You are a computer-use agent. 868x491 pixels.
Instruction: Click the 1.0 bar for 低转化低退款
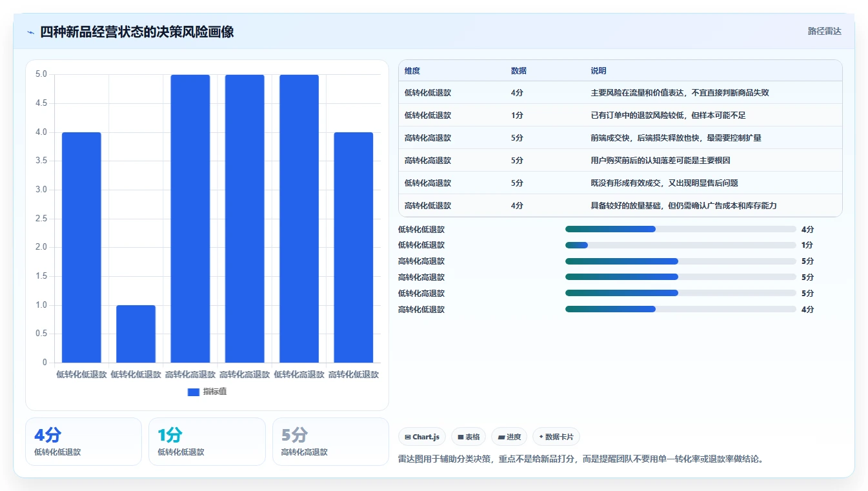(136, 334)
